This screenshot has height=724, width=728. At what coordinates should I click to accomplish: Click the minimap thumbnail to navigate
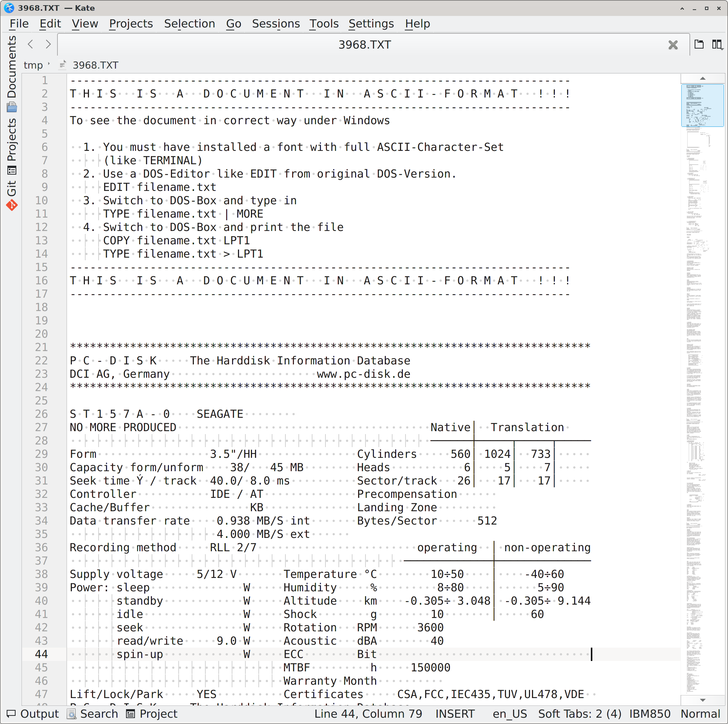click(x=702, y=106)
